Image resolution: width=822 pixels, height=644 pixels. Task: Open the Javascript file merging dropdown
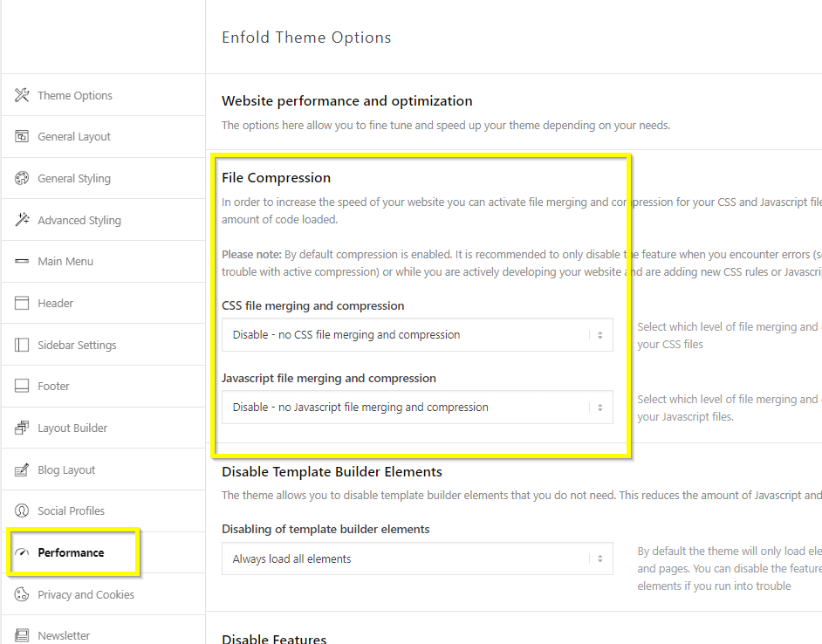[417, 407]
